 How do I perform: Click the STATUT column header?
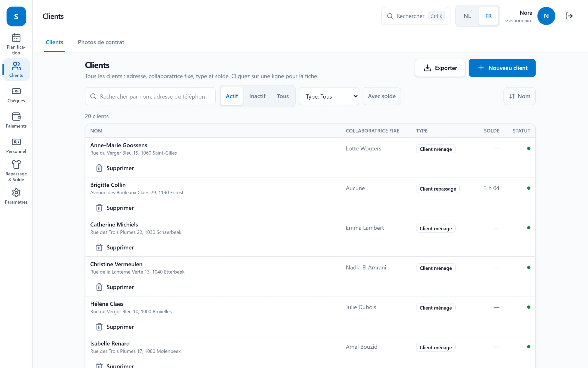point(521,131)
